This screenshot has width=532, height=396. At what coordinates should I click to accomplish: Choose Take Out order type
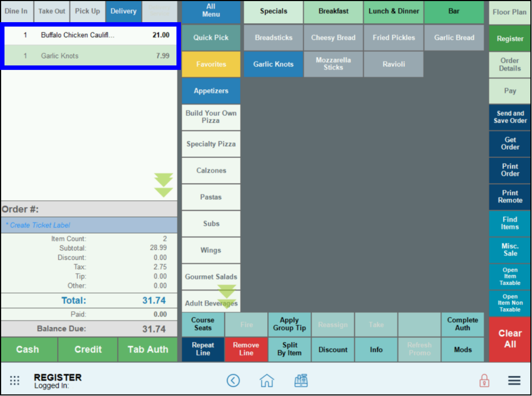pos(52,11)
